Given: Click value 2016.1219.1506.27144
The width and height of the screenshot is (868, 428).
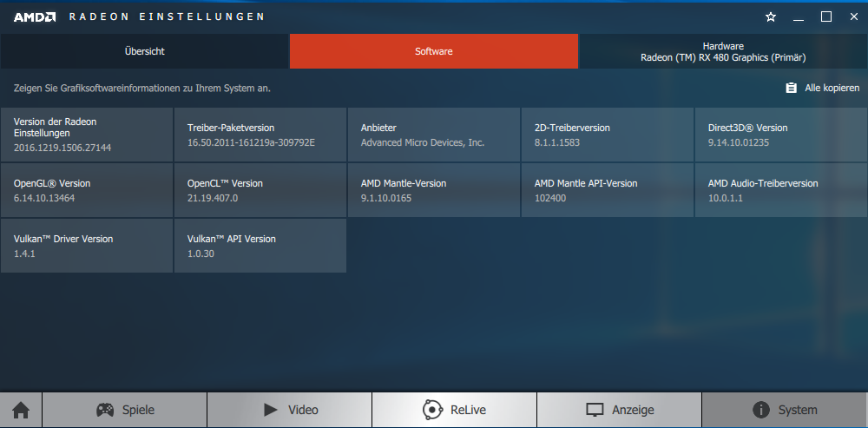Looking at the screenshot, I should tap(62, 148).
